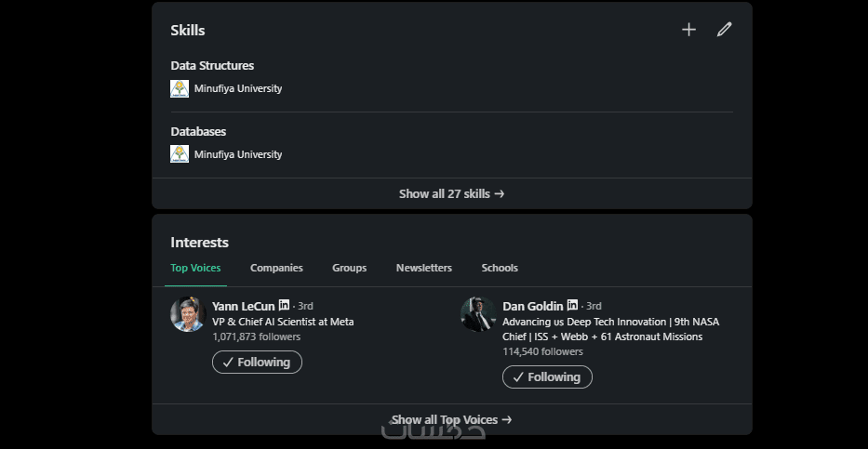Screen dimensions: 868x449
Task: Toggle Following button for Dan Goldin
Action: (547, 377)
